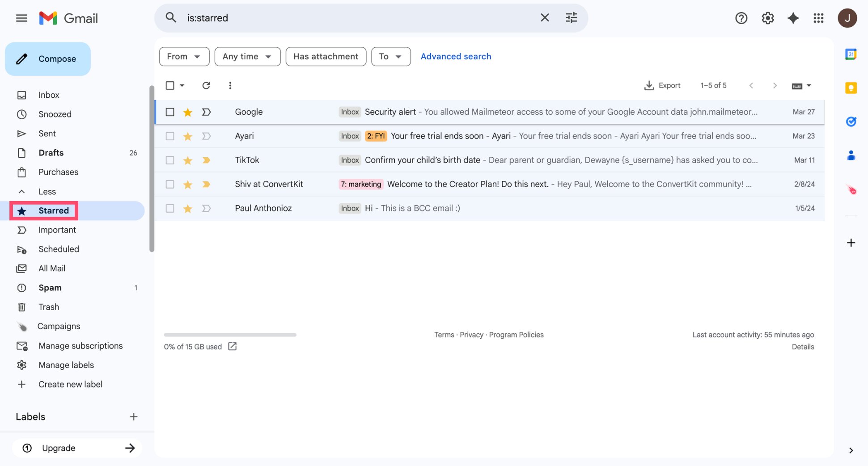868x466 pixels.
Task: Collapse sidebar with Less
Action: (47, 192)
